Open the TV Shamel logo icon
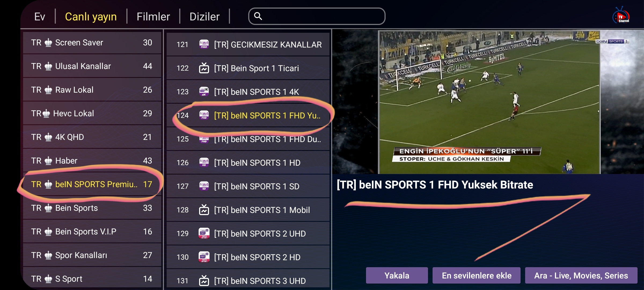This screenshot has width=644, height=290. (621, 15)
